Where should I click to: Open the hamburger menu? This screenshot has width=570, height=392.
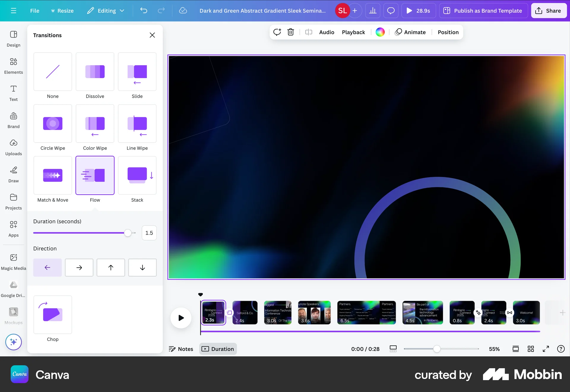(x=14, y=11)
